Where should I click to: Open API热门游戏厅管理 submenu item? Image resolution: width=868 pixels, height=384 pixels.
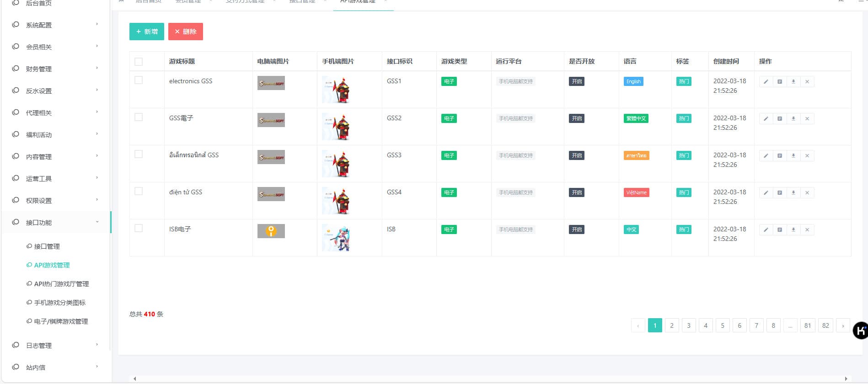tap(61, 284)
